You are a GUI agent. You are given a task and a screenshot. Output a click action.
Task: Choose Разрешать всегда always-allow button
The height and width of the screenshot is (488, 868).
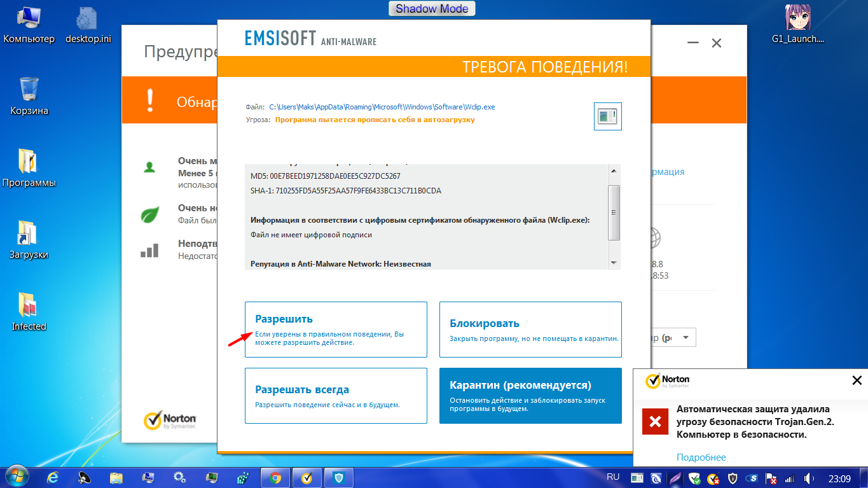[x=336, y=396]
